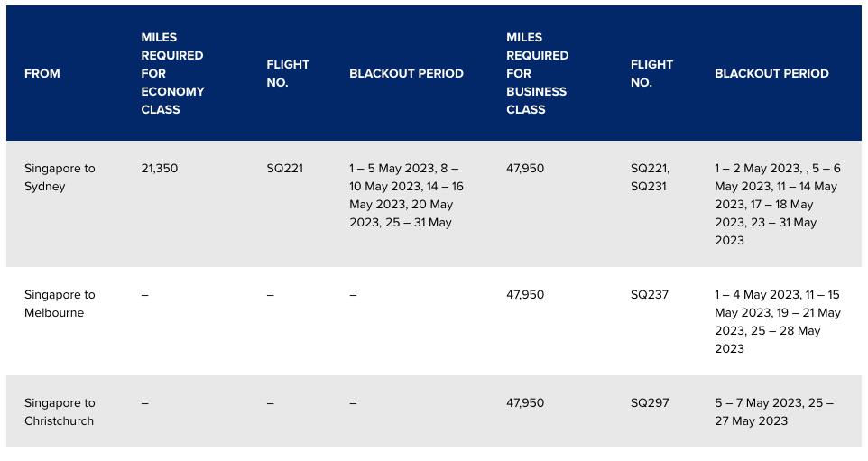Click the Christchurch blackout period text
This screenshot has height=461, width=868.
click(x=774, y=411)
